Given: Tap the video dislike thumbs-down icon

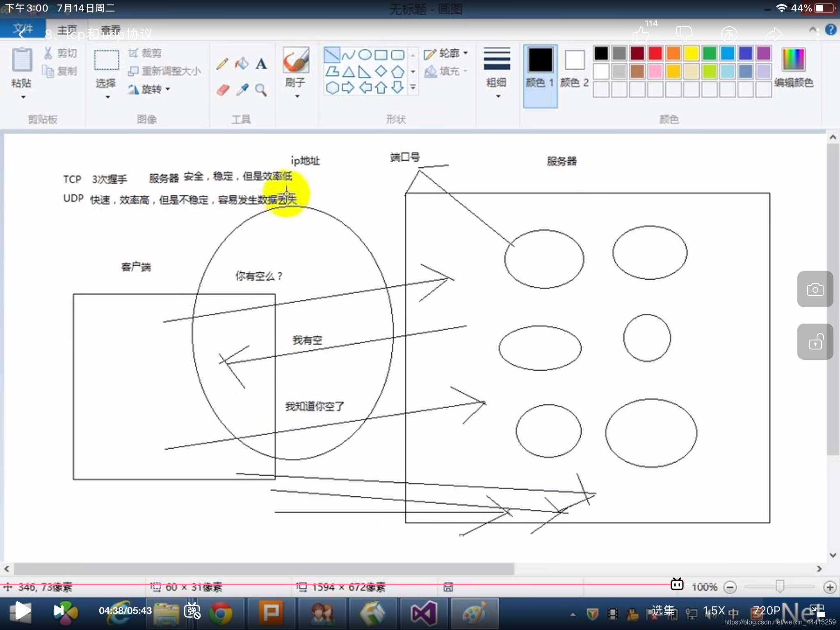Looking at the screenshot, I should [x=684, y=33].
